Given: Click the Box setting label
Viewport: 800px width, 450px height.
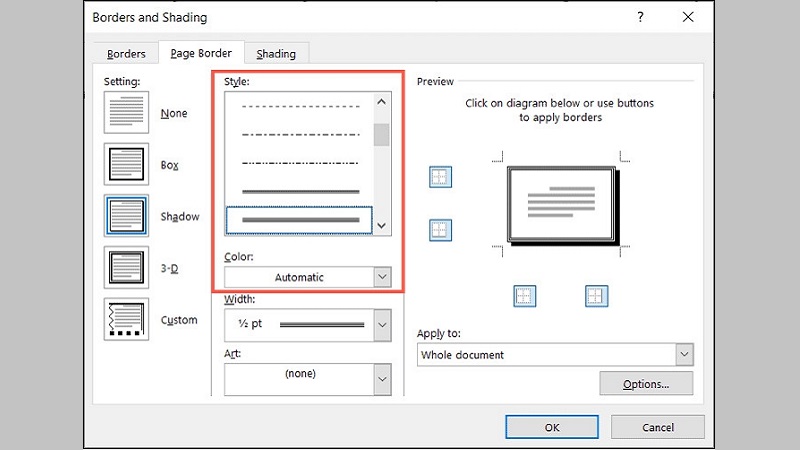Looking at the screenshot, I should click(x=169, y=165).
